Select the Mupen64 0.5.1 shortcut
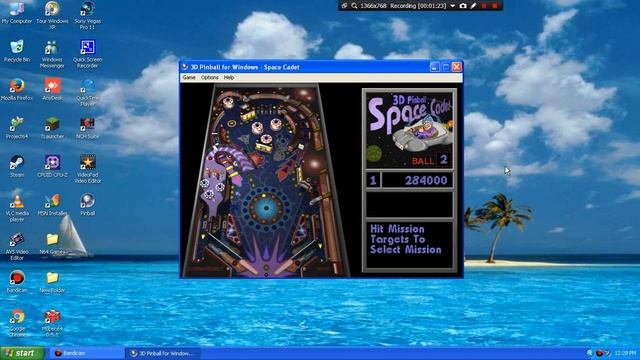Viewport: 640px width, 360px height. point(52,322)
